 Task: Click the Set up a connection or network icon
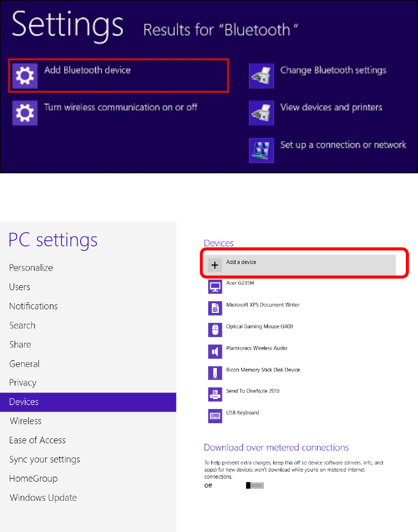point(261,150)
